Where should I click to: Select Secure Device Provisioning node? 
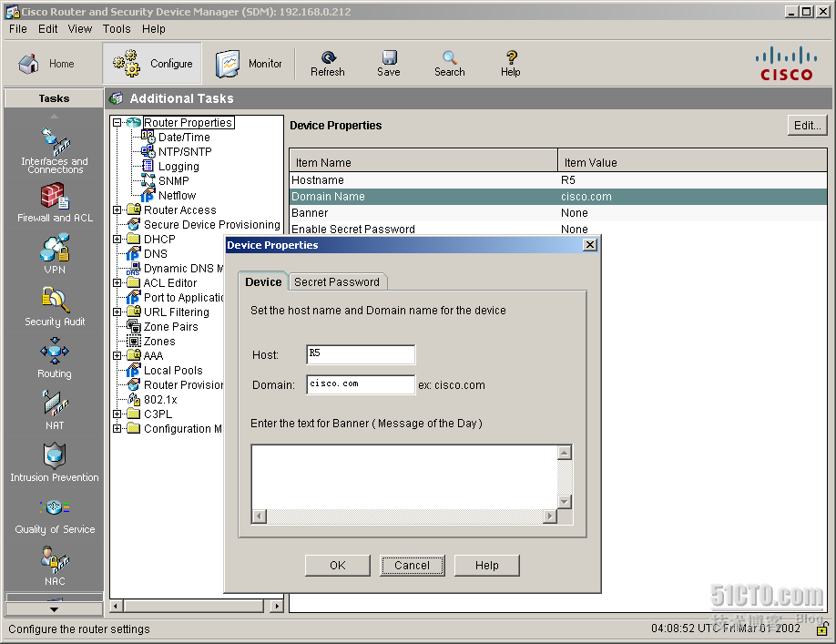point(211,224)
